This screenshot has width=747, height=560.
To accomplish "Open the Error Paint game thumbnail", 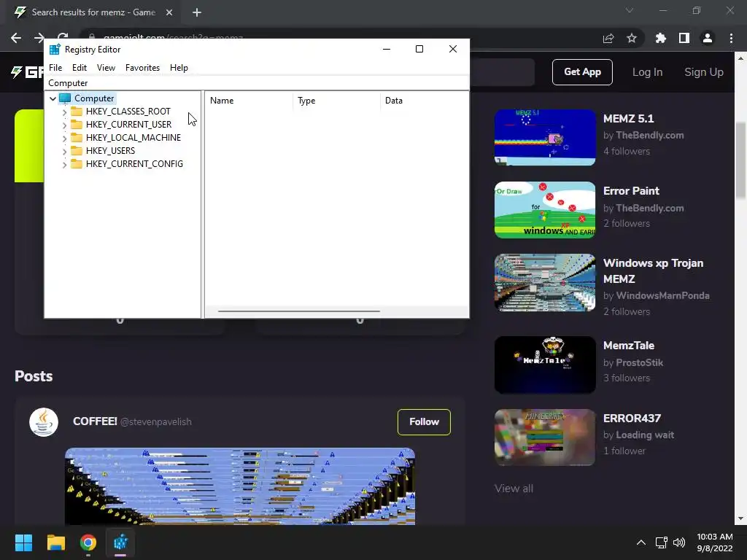I will [x=545, y=209].
